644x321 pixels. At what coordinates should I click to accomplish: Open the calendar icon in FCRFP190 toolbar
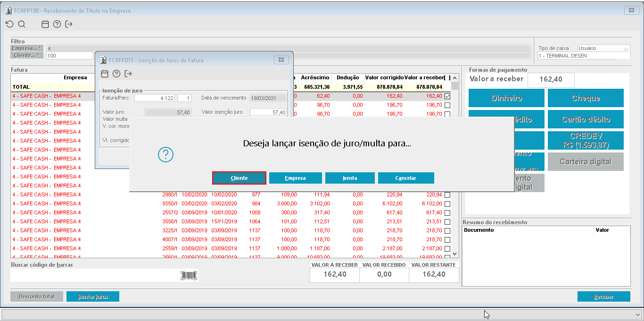tap(45, 24)
